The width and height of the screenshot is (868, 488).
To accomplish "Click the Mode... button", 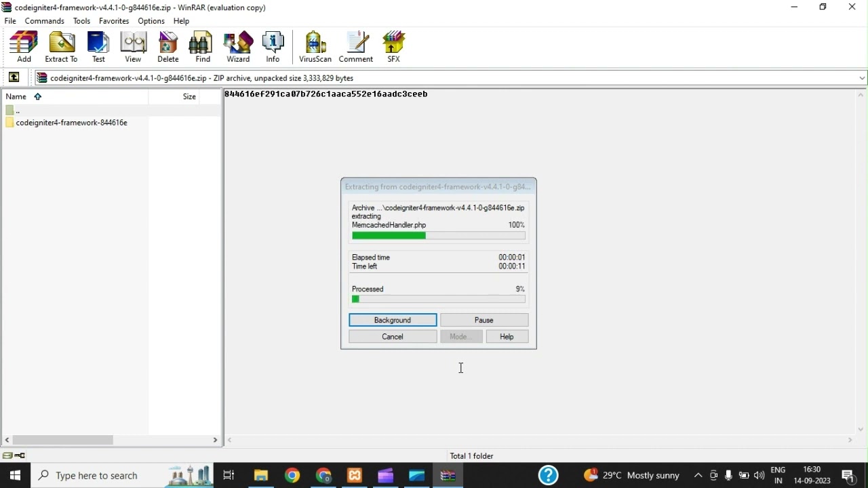I will [x=462, y=338].
